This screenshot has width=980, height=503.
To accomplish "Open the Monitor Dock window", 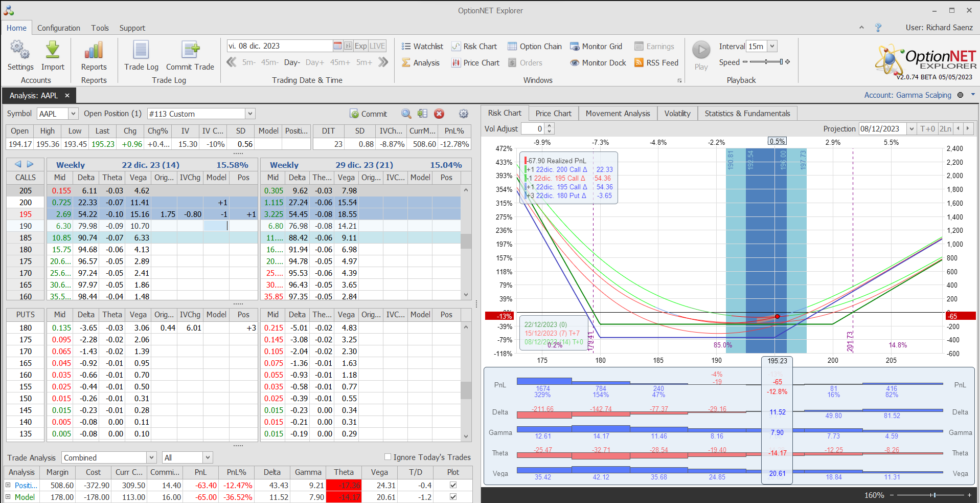I will pyautogui.click(x=598, y=63).
